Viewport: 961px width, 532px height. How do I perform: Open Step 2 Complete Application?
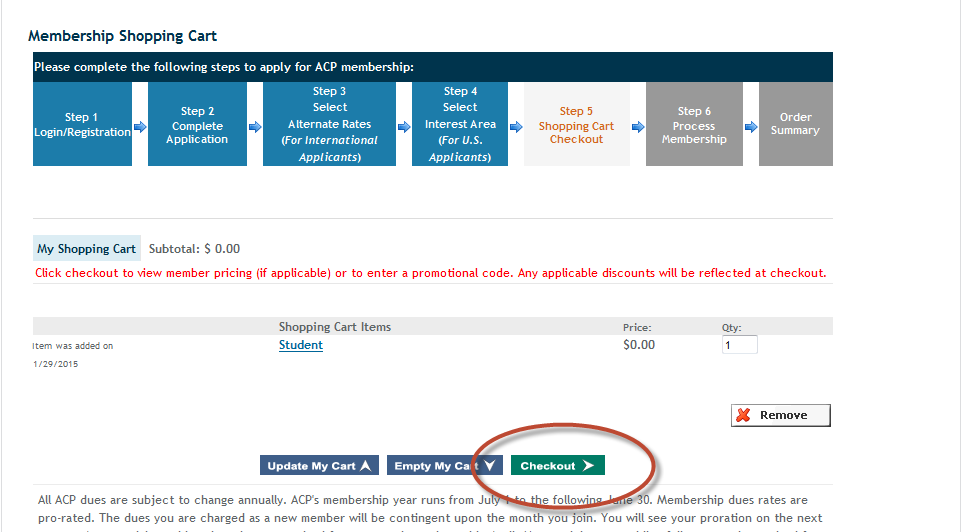(x=197, y=125)
